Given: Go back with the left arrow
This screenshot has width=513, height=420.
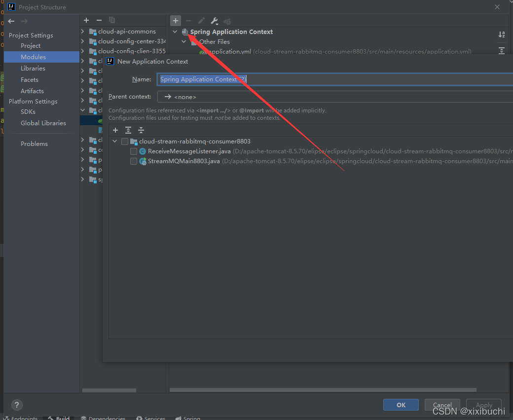Looking at the screenshot, I should [x=11, y=21].
